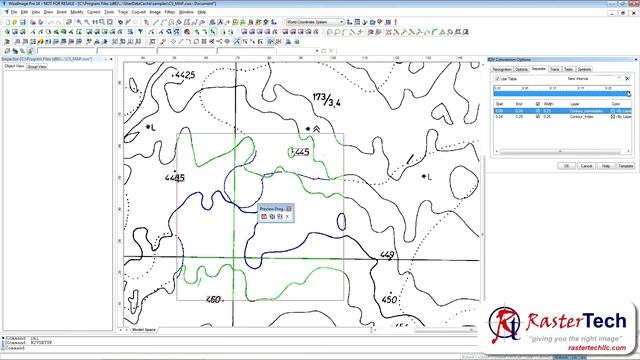Screen dimensions: 640x360
Task: Click the Open file icon
Action: (x=15, y=22)
